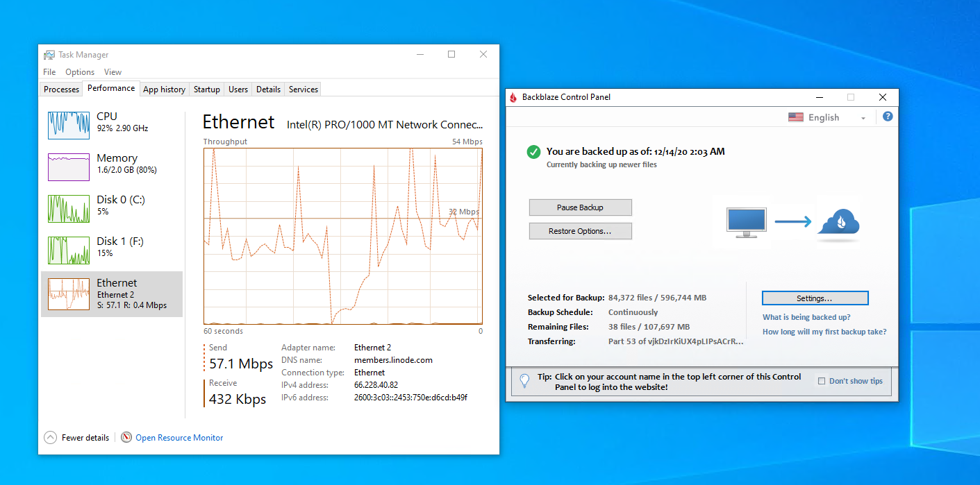This screenshot has width=980, height=485.
Task: Click Selected for Backup 84,372 files value
Action: tap(657, 298)
